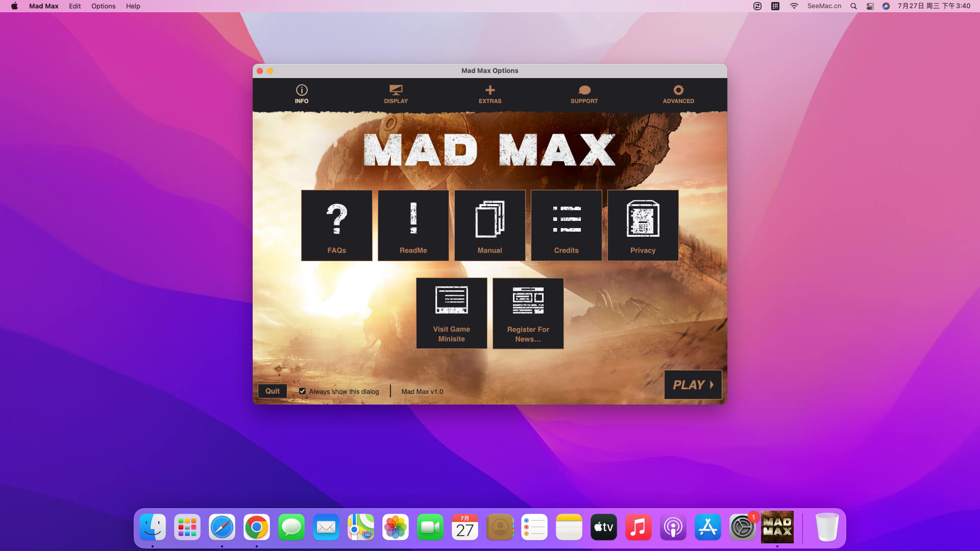Open Calendar from the Dock
The image size is (980, 551).
click(465, 528)
